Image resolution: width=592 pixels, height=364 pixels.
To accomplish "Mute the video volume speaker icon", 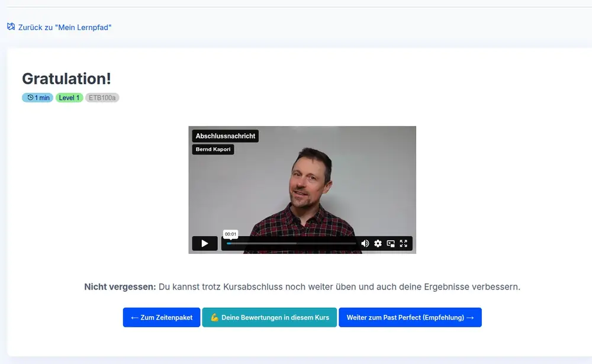I will (x=365, y=243).
